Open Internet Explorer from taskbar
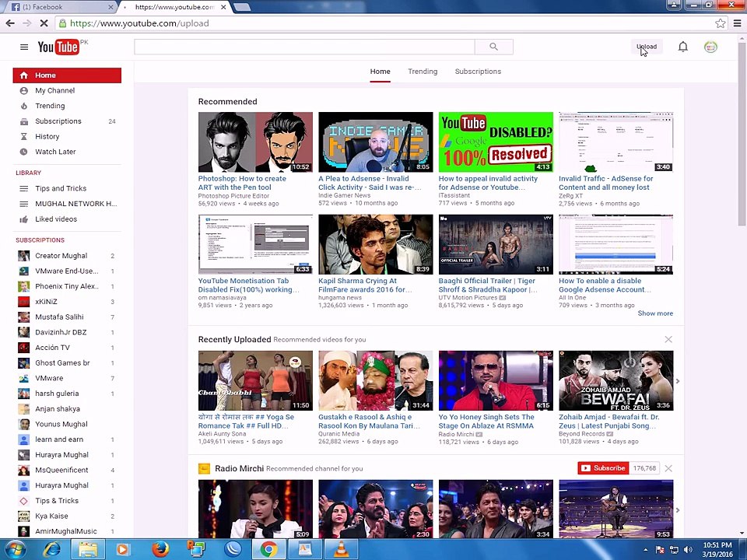The width and height of the screenshot is (747, 560). [x=51, y=550]
